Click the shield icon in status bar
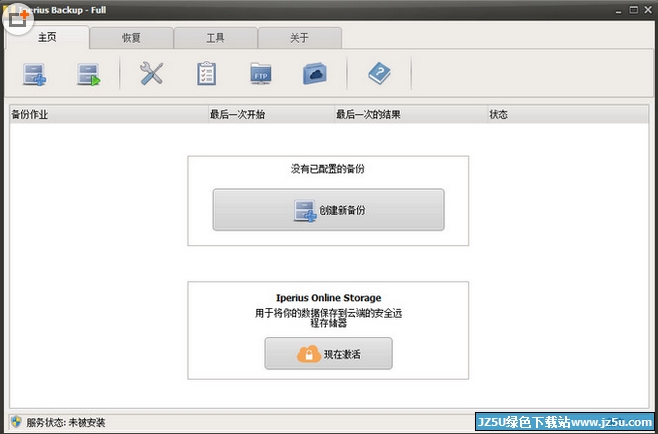The width and height of the screenshot is (658, 434). (x=16, y=421)
